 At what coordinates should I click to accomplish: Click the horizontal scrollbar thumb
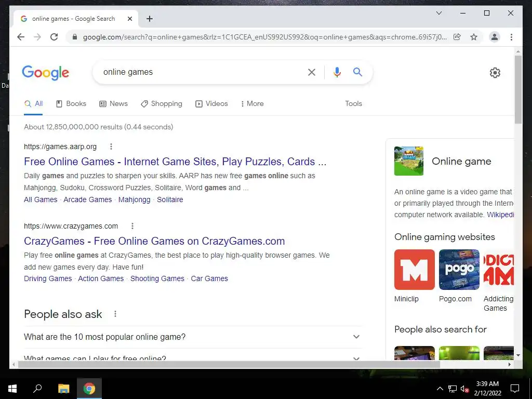point(229,364)
